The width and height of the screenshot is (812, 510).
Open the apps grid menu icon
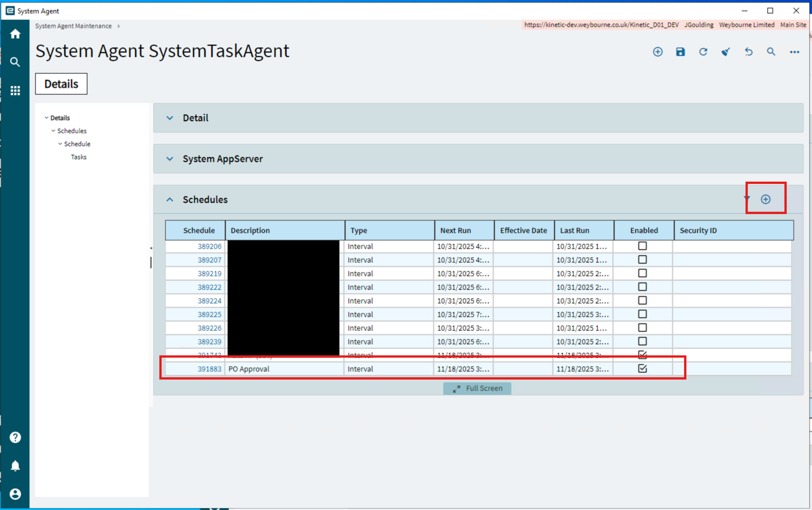[x=15, y=90]
